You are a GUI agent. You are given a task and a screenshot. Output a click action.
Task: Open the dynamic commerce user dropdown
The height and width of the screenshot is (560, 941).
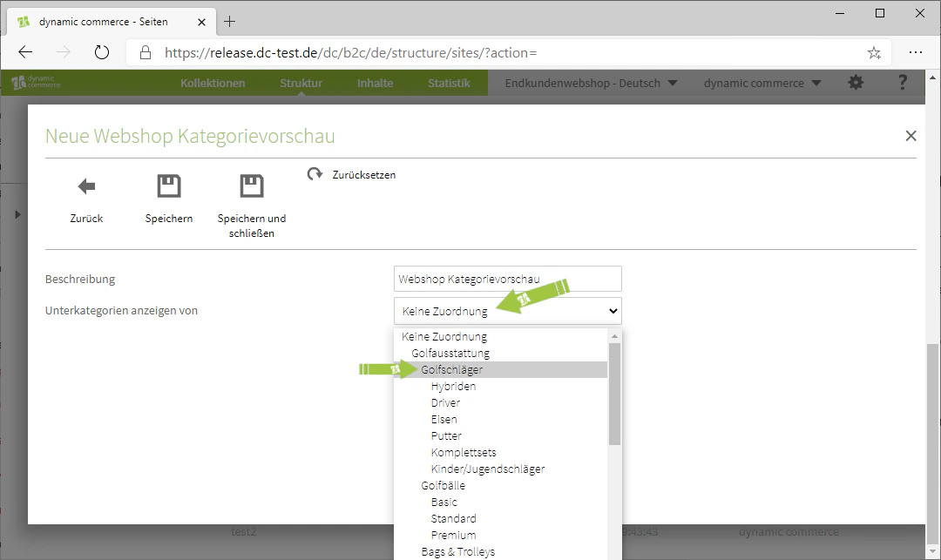[x=762, y=83]
